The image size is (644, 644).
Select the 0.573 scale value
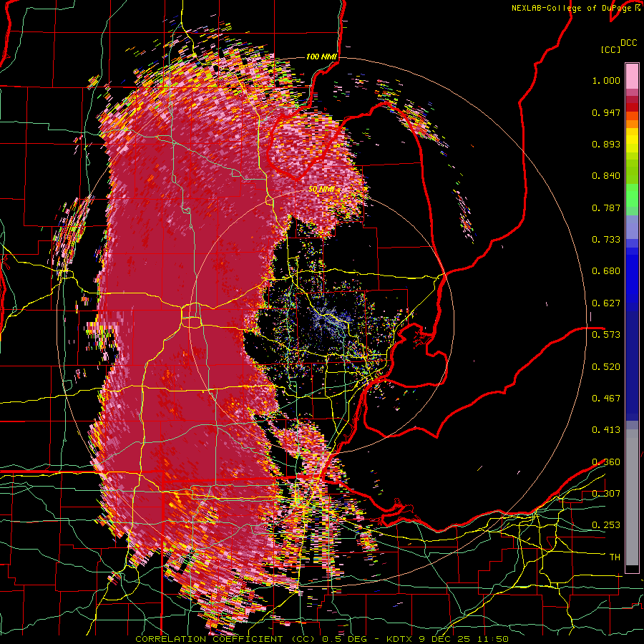click(x=606, y=335)
